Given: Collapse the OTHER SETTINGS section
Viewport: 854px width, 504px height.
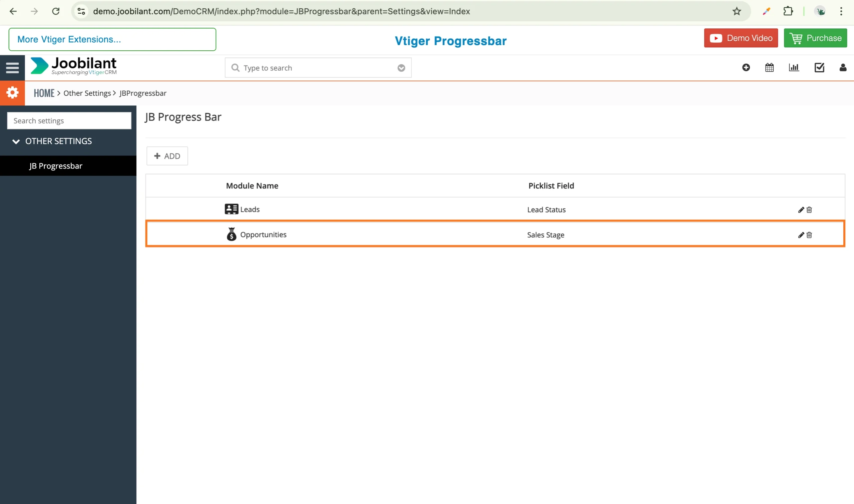Looking at the screenshot, I should click(x=16, y=141).
